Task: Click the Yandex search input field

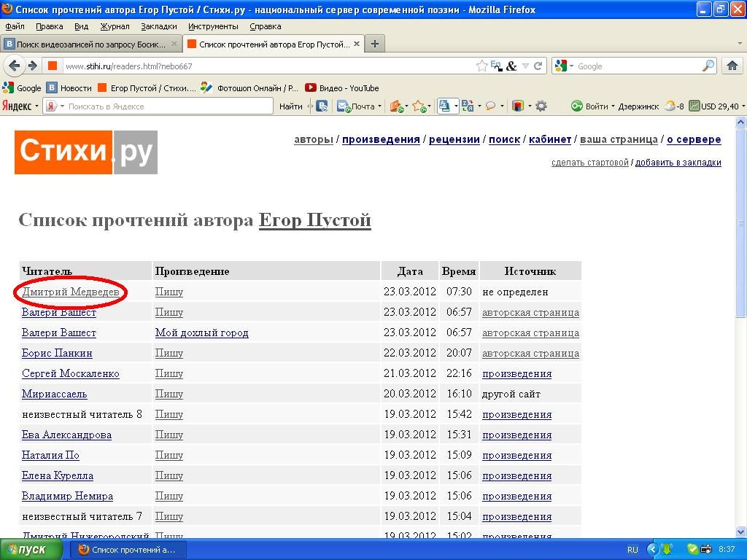Action: (168, 106)
